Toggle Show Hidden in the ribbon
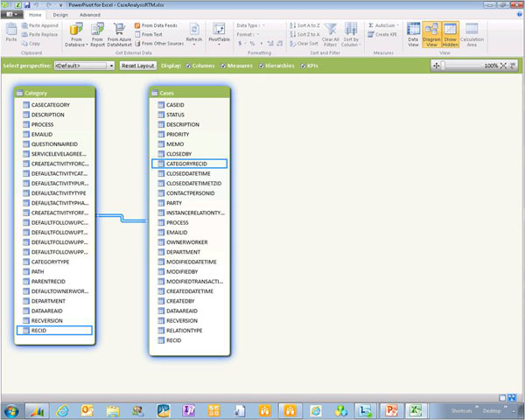The image size is (525, 420). [x=450, y=34]
